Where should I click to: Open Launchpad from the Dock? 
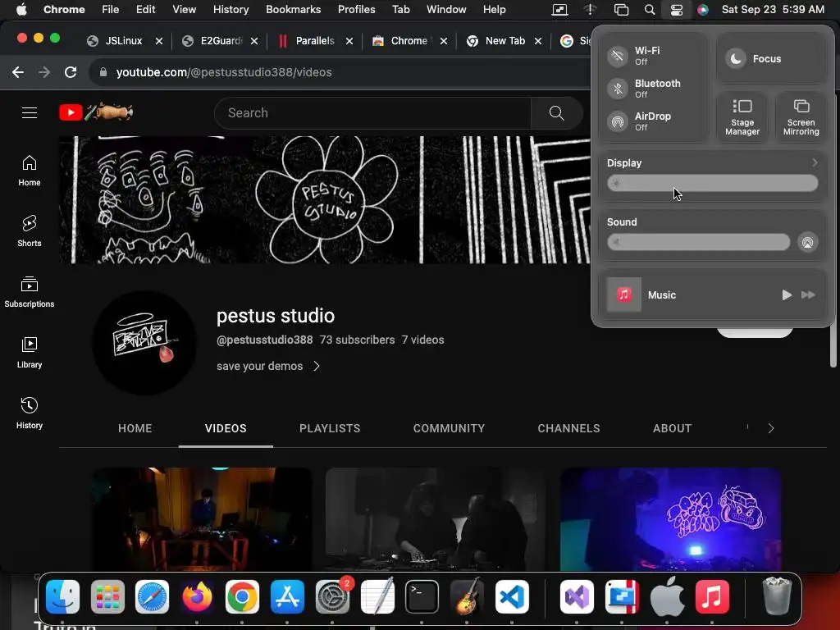(107, 597)
